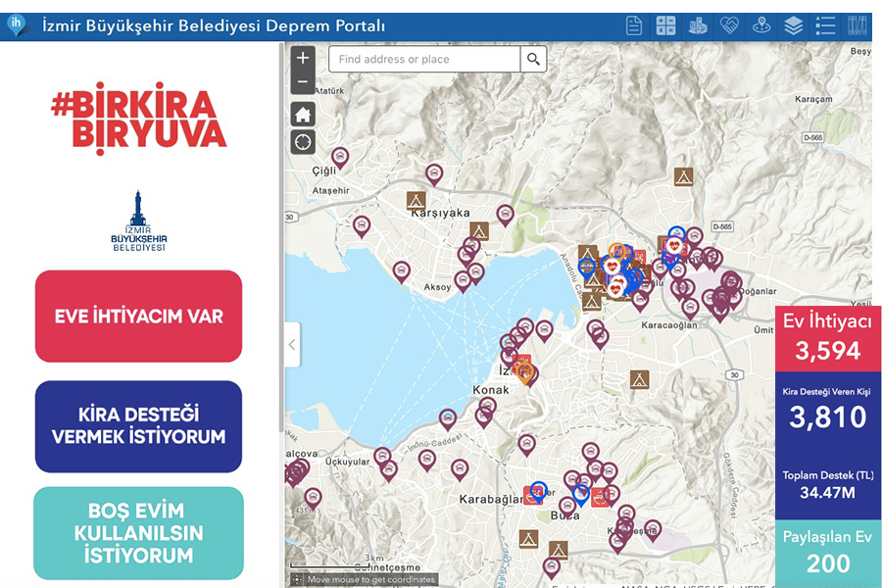
Task: Reset map to home extent
Action: pos(303,114)
